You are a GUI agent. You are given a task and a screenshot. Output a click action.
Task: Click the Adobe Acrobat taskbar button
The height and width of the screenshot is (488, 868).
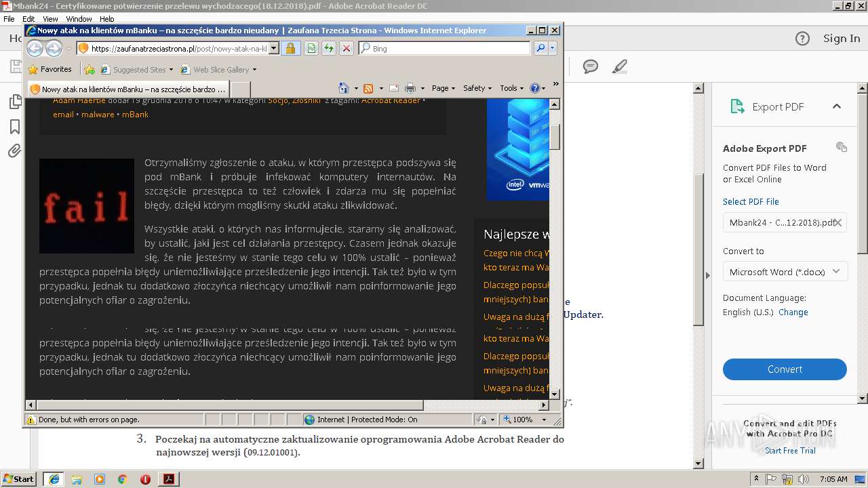coord(169,479)
